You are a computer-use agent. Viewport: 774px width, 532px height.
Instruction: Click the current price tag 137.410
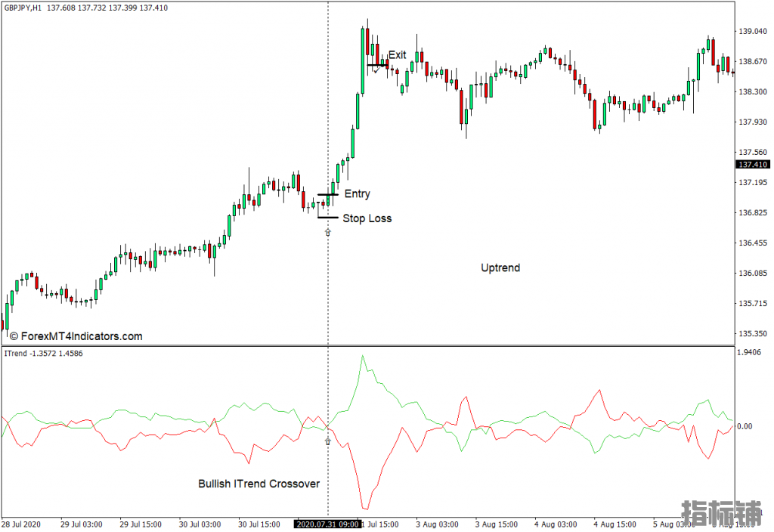click(753, 165)
